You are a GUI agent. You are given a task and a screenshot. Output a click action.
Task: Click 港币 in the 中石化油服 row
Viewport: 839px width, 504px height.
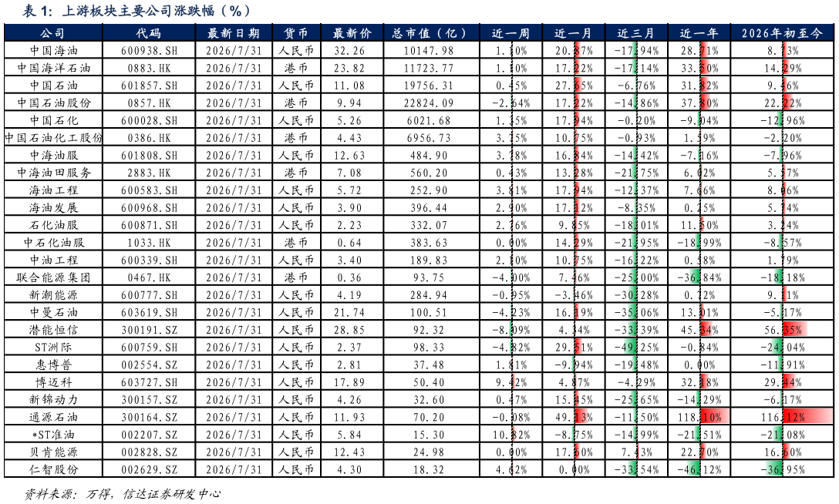(x=296, y=243)
